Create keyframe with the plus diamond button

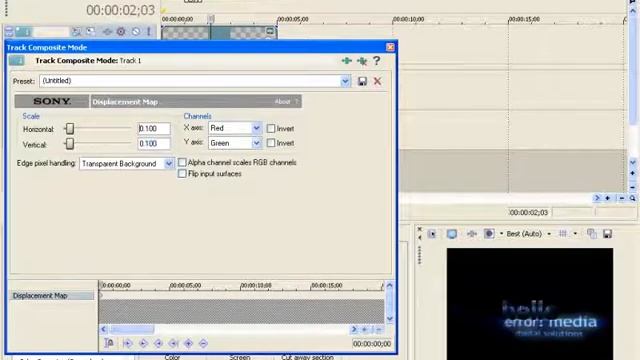point(188,344)
